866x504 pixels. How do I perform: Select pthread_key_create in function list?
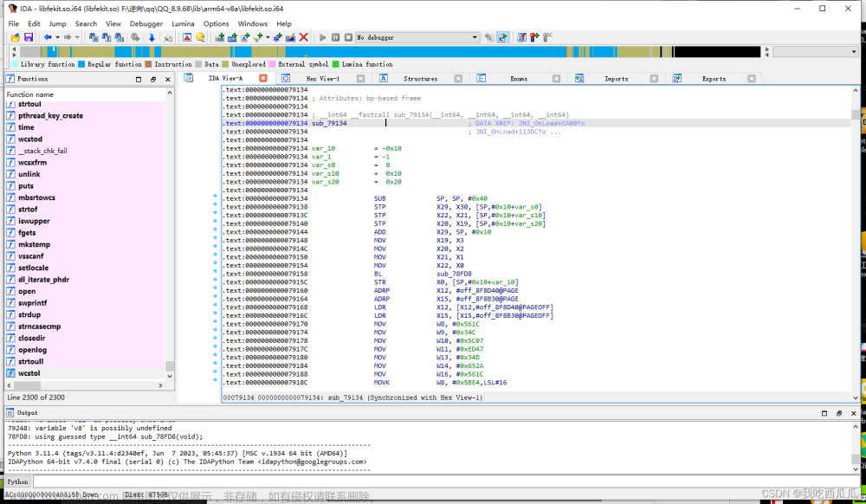50,116
